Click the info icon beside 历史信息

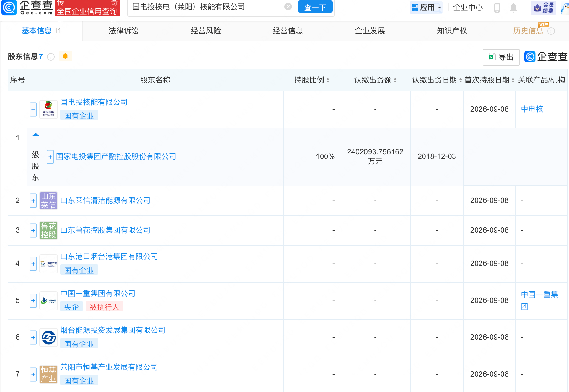pos(551,31)
